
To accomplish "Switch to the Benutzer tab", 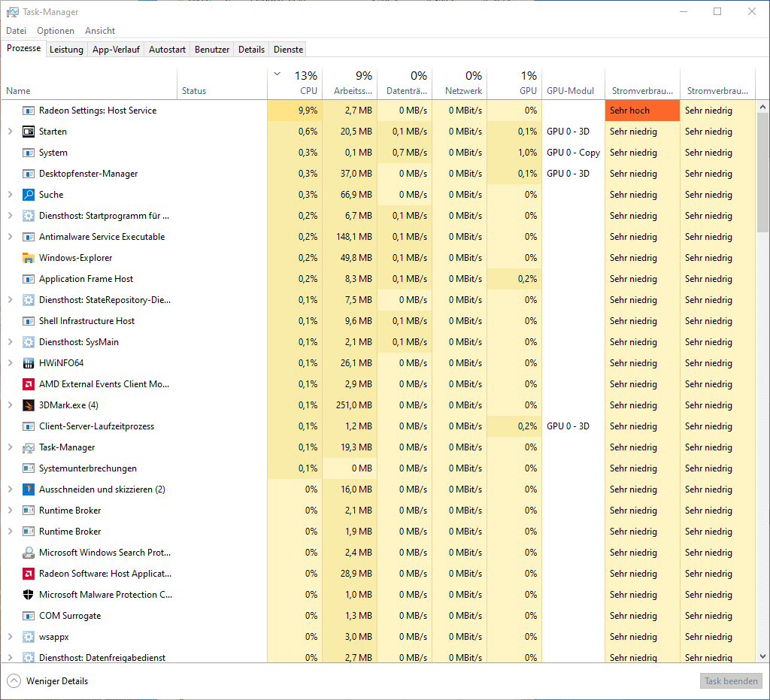I will click(211, 50).
